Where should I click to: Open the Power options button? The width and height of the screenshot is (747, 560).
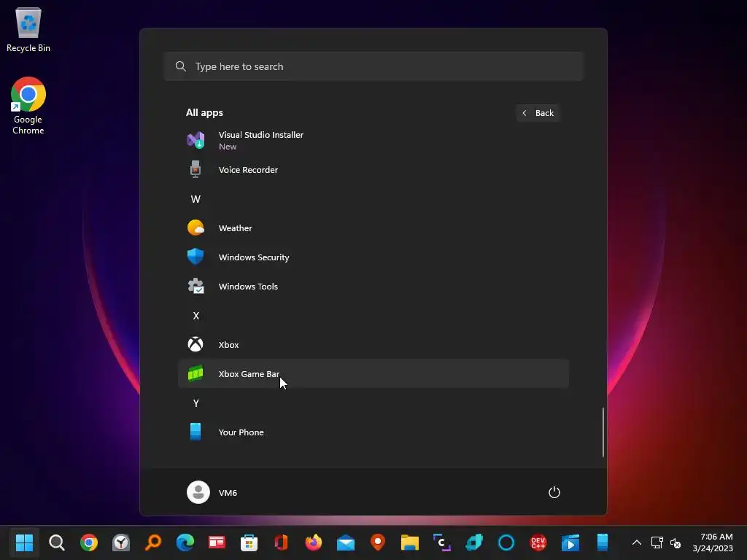[554, 492]
